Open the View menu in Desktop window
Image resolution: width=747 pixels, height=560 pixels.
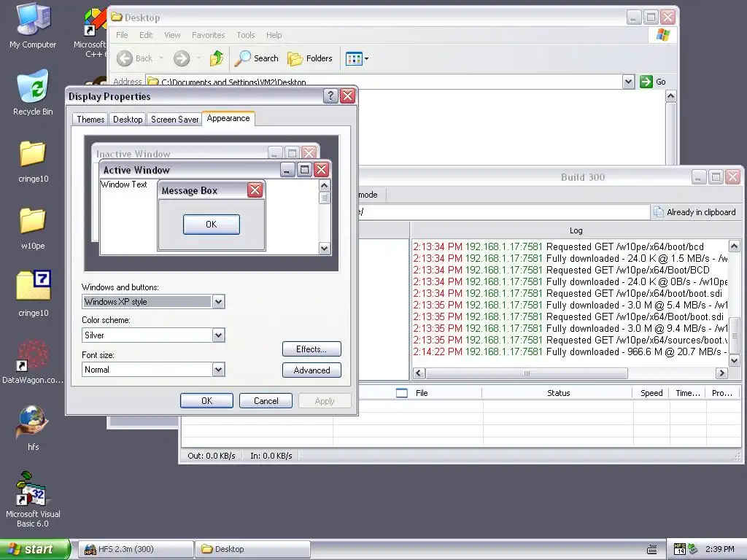click(x=172, y=35)
